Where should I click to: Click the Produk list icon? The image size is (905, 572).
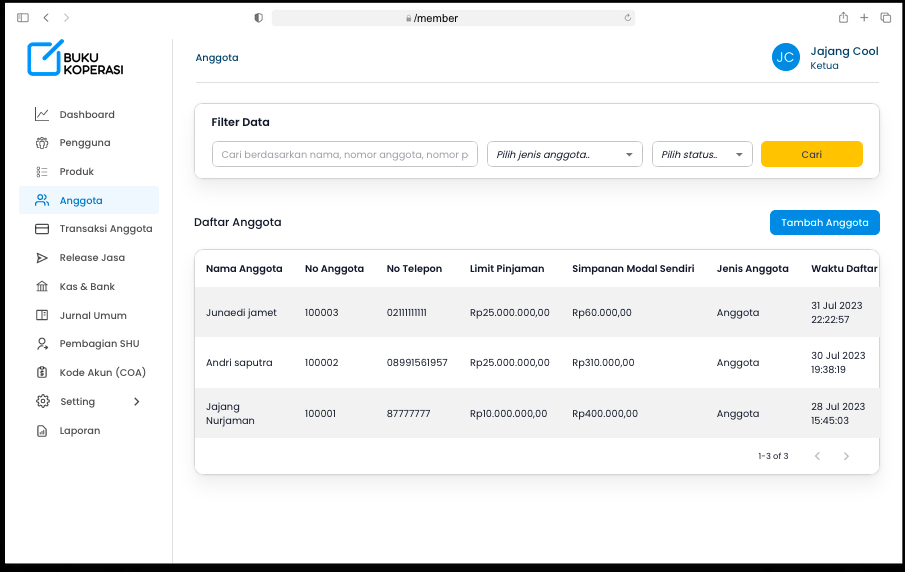click(x=42, y=172)
